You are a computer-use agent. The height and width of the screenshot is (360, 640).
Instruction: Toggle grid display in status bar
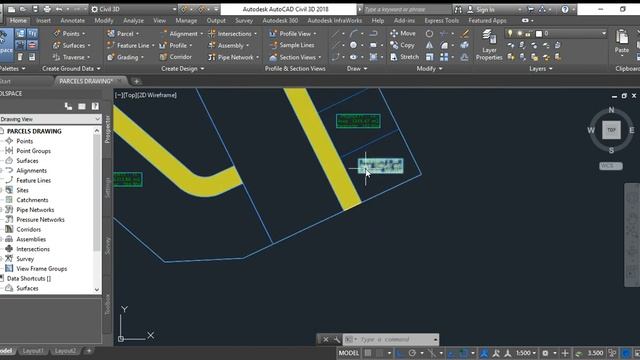[x=368, y=353]
